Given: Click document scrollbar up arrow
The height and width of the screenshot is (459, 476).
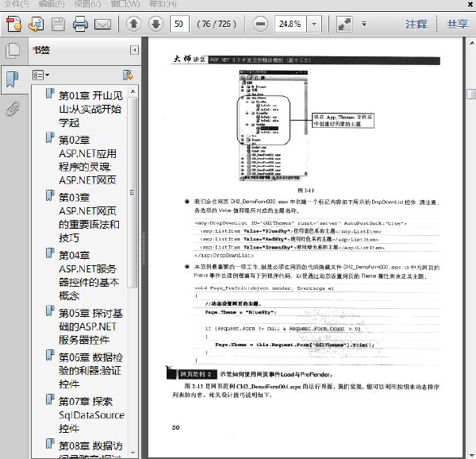Looking at the screenshot, I should [471, 43].
